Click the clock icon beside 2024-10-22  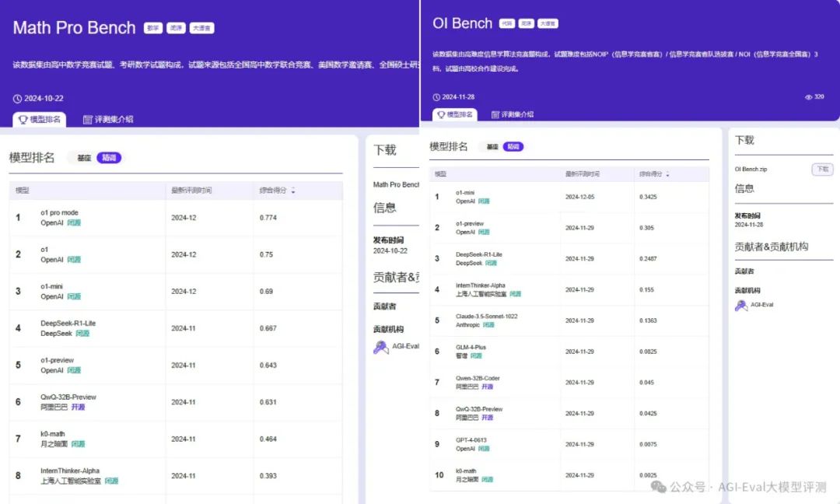(17, 99)
